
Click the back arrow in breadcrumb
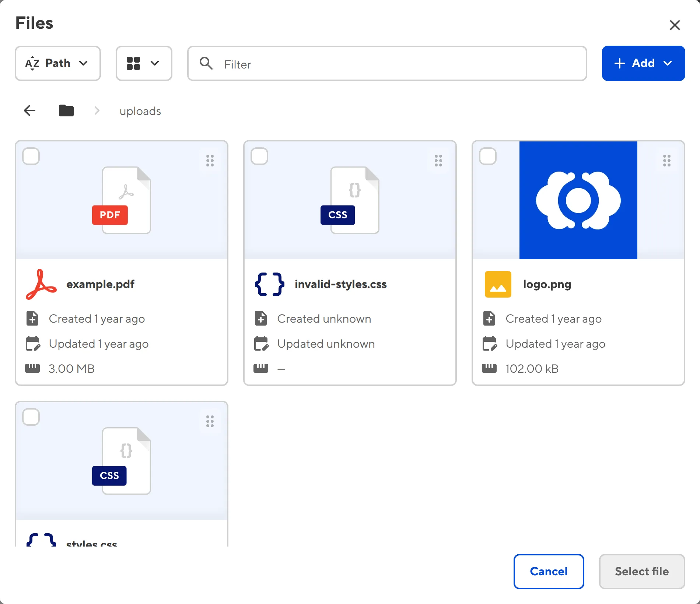pos(29,110)
